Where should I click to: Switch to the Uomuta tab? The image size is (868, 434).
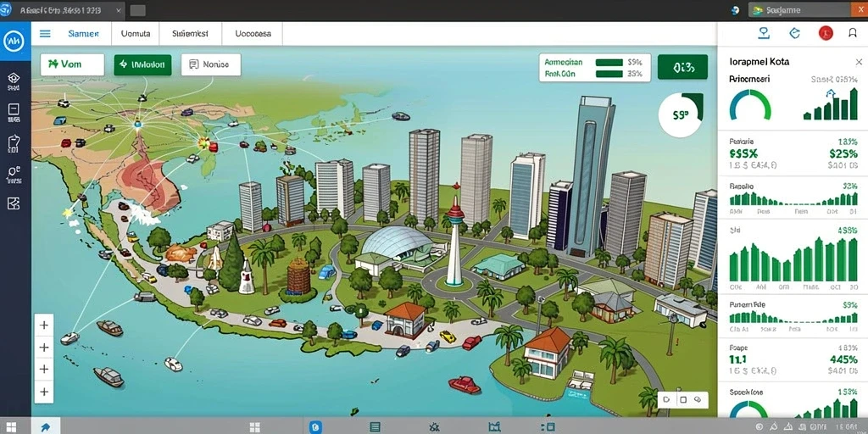(x=135, y=34)
